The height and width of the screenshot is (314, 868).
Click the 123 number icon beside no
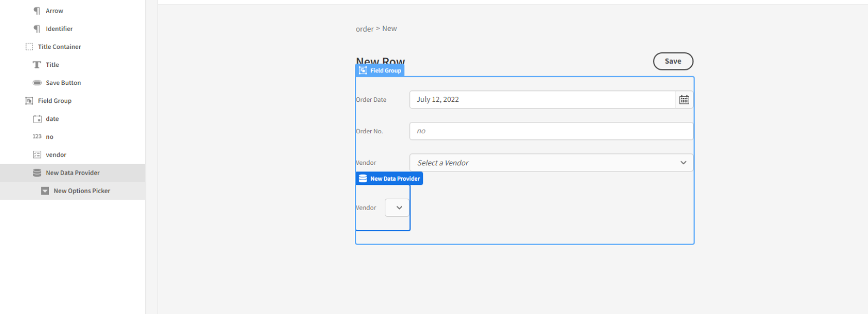37,137
